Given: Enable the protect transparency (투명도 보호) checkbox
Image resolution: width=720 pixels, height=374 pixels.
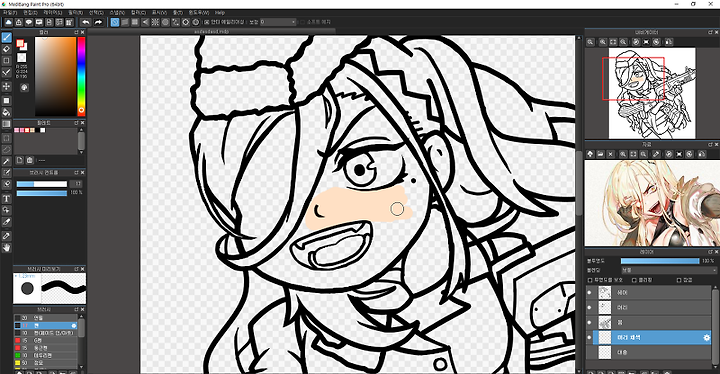Looking at the screenshot, I should (591, 280).
